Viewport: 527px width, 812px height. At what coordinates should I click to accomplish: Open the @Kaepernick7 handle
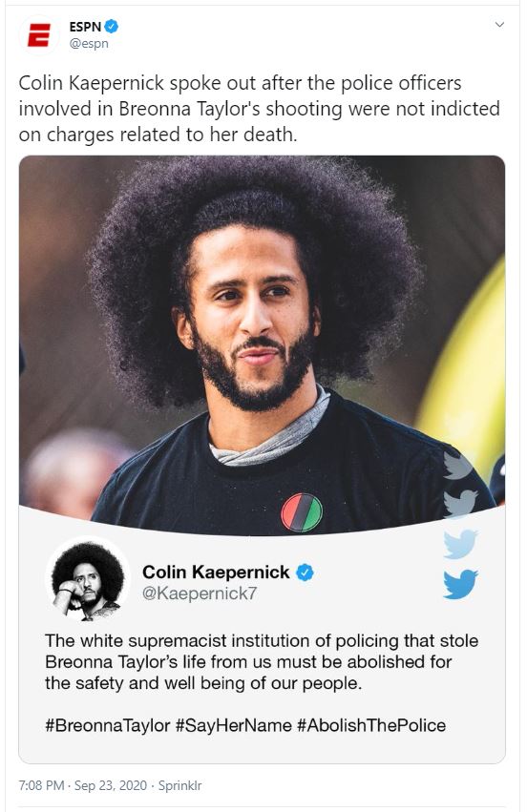click(x=200, y=593)
